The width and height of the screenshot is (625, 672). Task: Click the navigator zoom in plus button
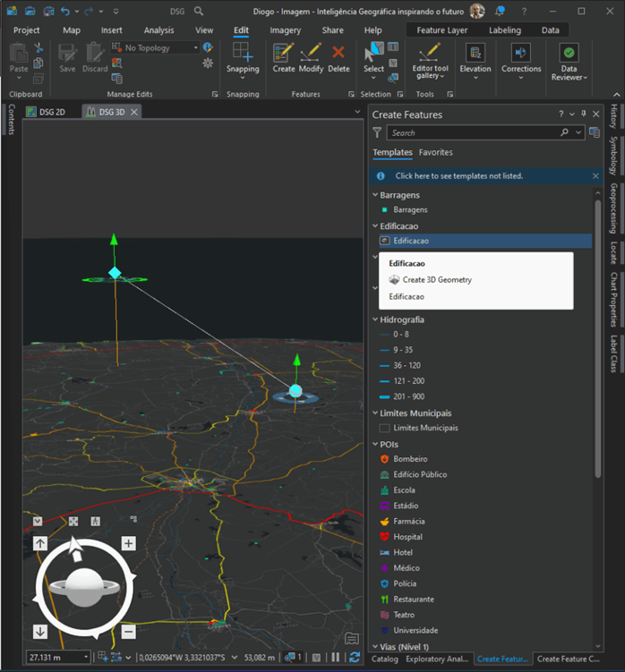(128, 543)
